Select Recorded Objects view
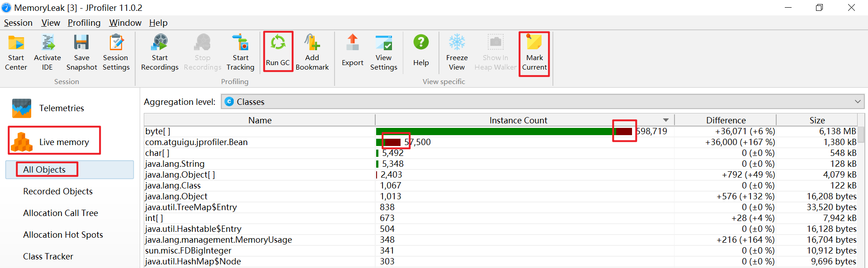This screenshot has width=868, height=268. click(58, 191)
